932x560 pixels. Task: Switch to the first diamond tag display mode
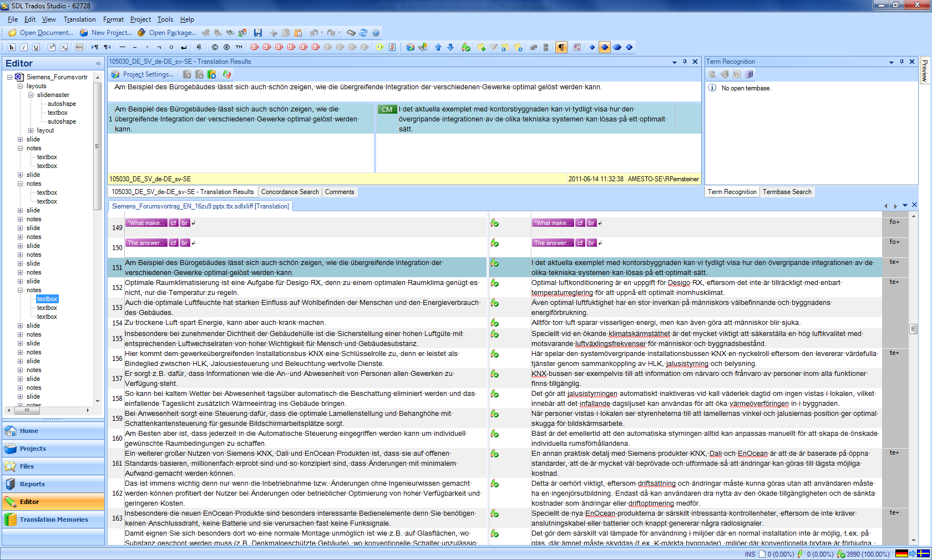coord(592,47)
